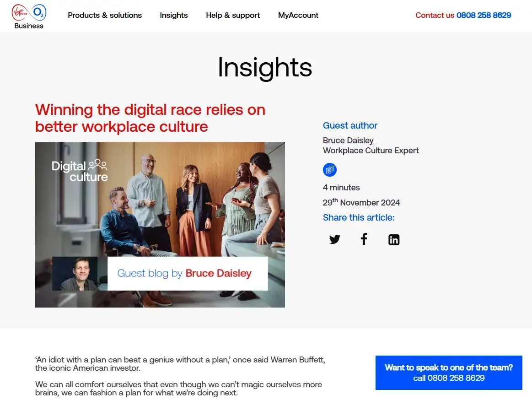Image resolution: width=532 pixels, height=400 pixels.
Task: Open Bruce Daisley author link
Action: [x=348, y=140]
